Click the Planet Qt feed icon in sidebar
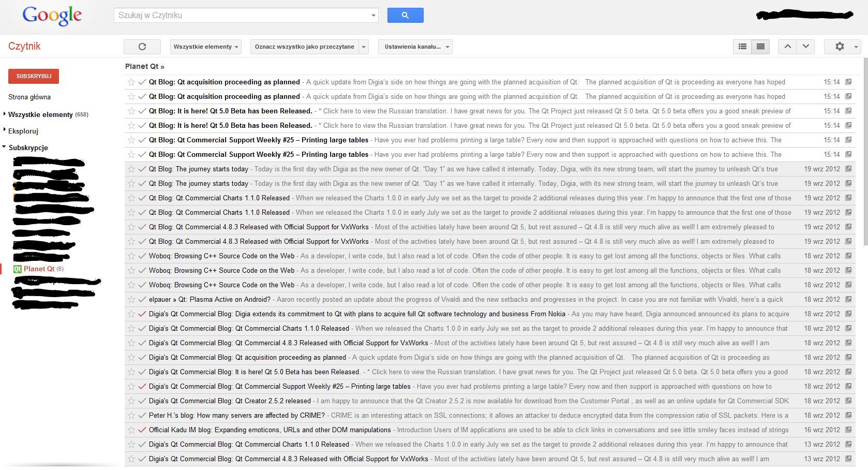Viewport: 868px width, 470px height. [17, 269]
